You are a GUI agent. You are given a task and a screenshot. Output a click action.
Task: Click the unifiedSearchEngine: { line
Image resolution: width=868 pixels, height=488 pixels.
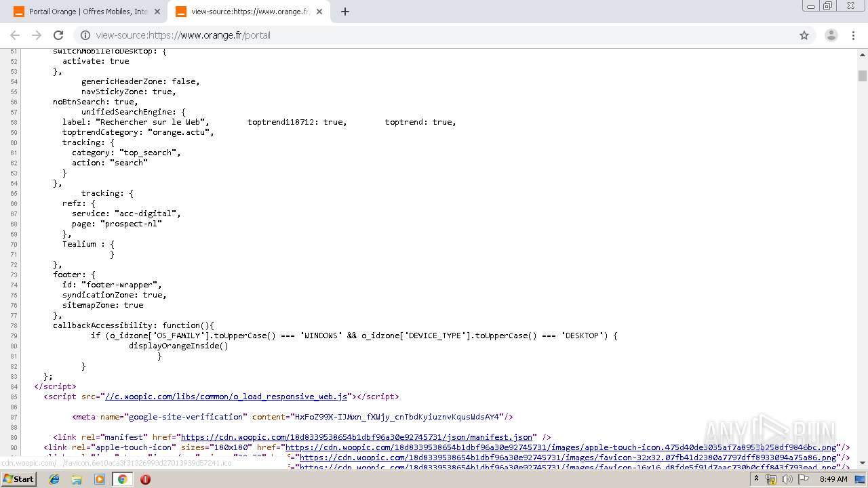click(x=134, y=112)
